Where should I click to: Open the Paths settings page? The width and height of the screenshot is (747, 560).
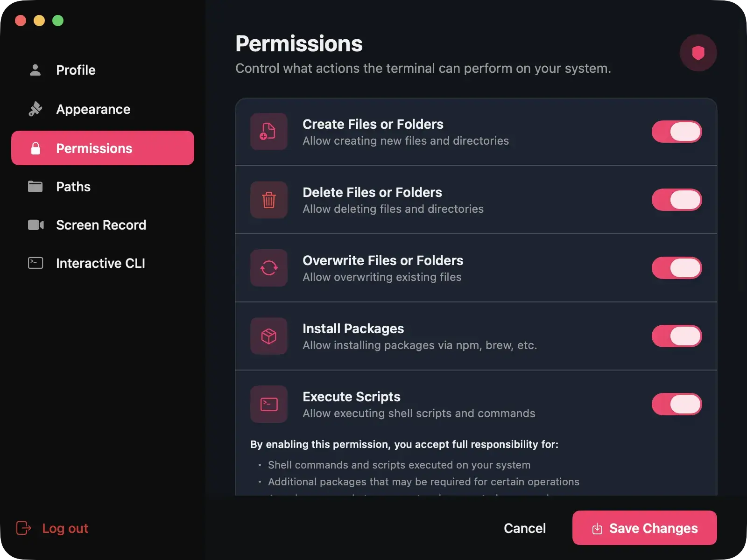(73, 187)
